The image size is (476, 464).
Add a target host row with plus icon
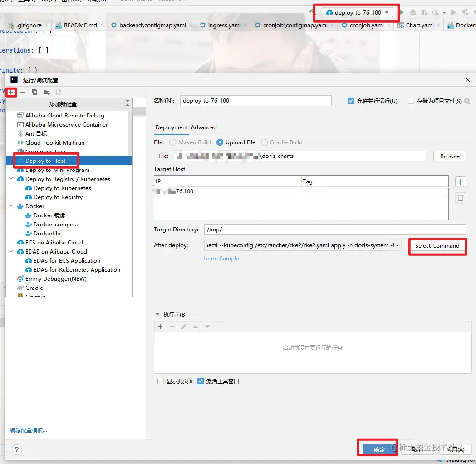460,182
